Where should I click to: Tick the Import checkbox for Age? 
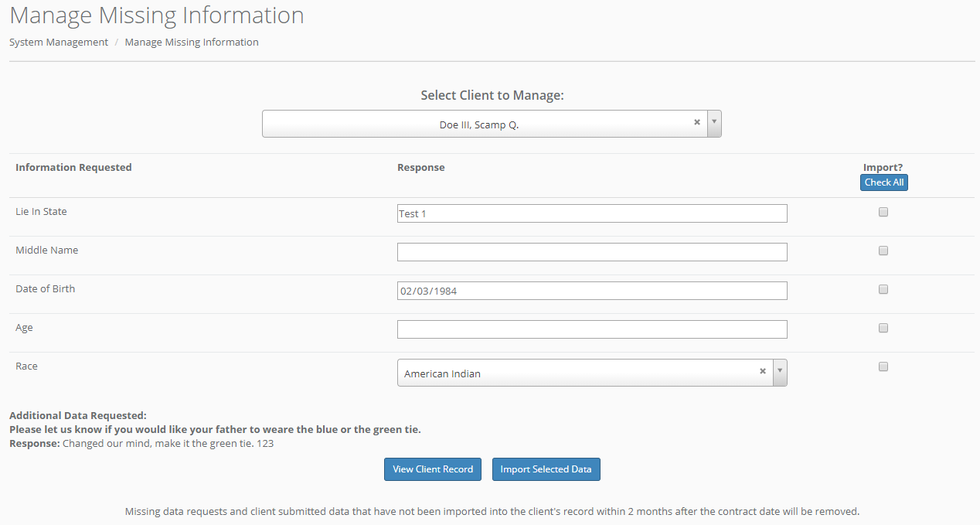click(883, 328)
